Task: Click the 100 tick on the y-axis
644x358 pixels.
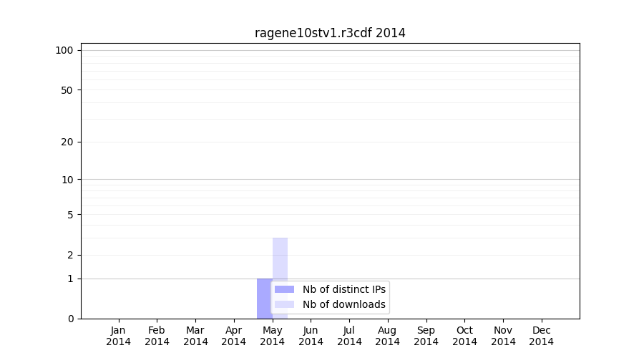Action: point(64,50)
